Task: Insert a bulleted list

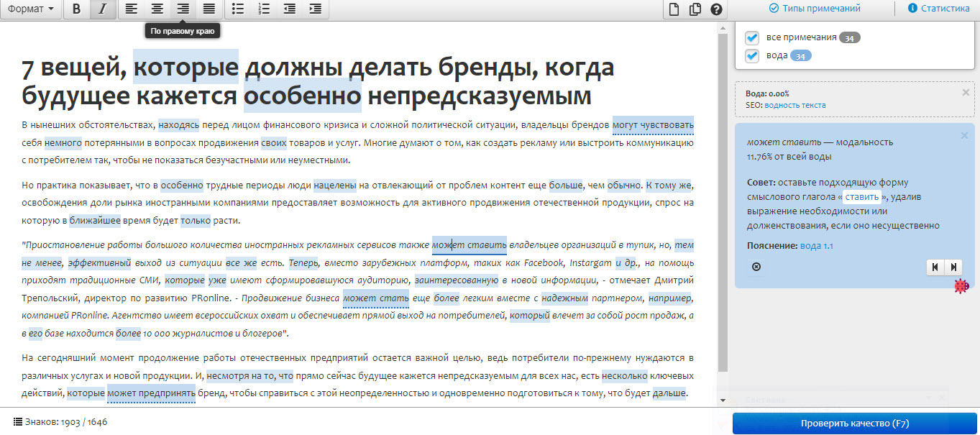Action: tap(238, 9)
